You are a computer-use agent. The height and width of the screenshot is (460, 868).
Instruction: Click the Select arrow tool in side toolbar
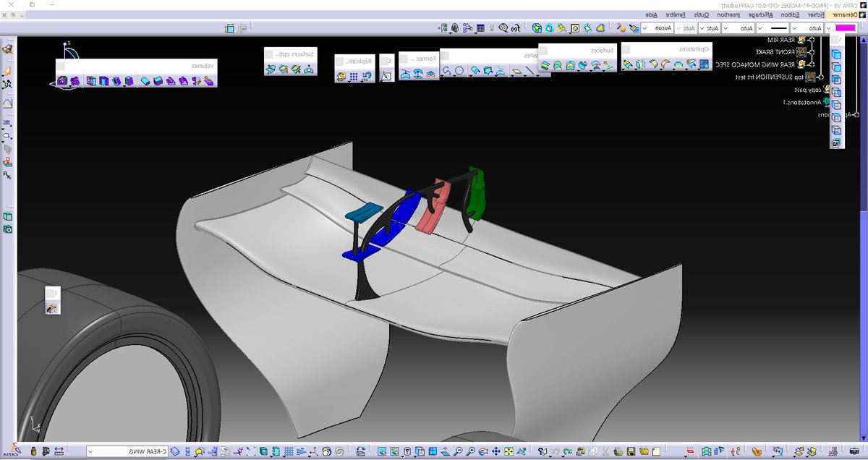click(x=8, y=71)
